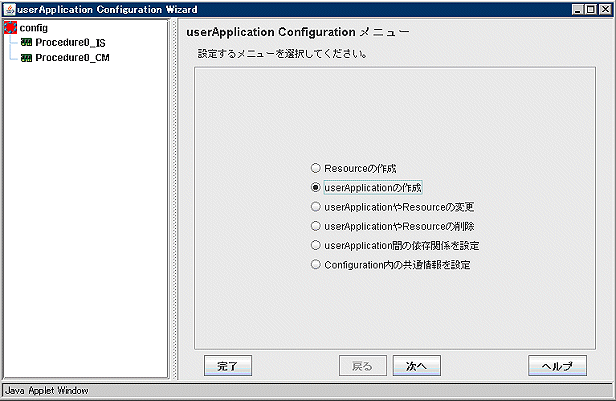616x401 pixels.
Task: Click the 完了 finish button
Action: point(228,366)
